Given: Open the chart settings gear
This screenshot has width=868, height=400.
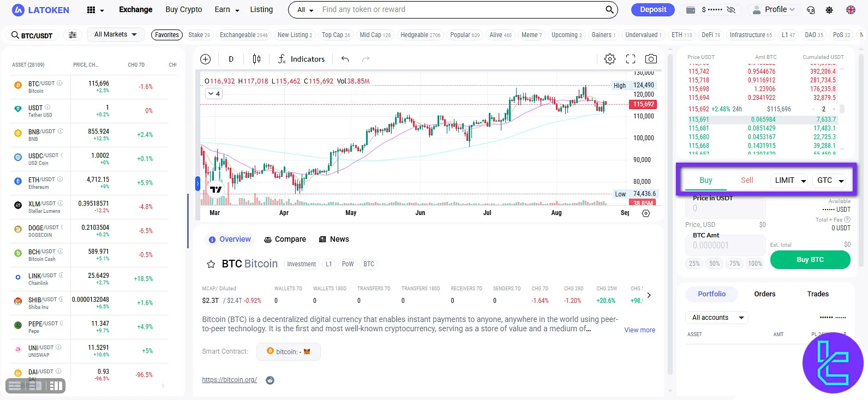Looking at the screenshot, I should (x=610, y=59).
